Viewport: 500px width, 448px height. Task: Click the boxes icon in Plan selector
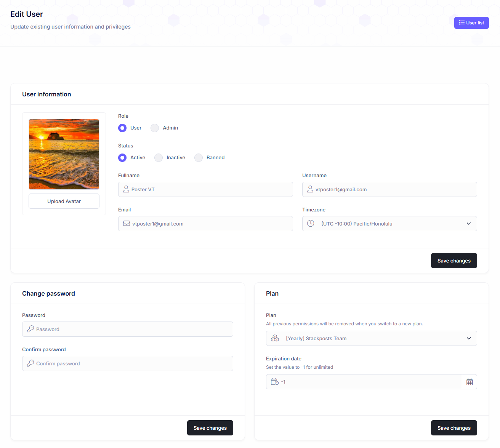tap(275, 338)
